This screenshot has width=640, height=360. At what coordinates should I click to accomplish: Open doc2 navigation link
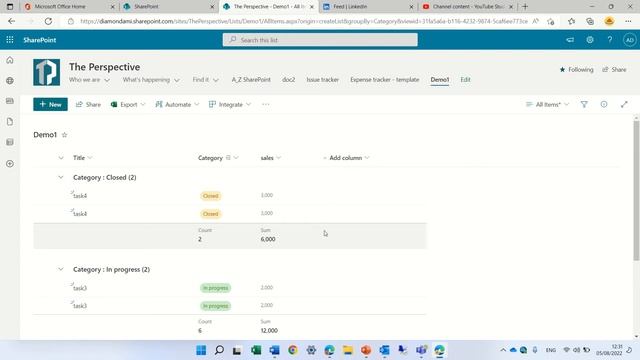coord(289,80)
